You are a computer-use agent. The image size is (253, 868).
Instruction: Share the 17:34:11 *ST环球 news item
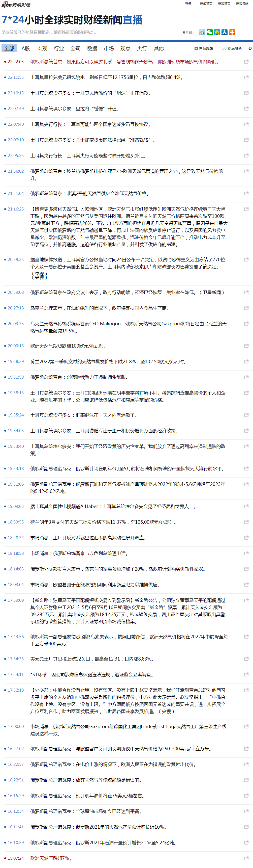246,675
